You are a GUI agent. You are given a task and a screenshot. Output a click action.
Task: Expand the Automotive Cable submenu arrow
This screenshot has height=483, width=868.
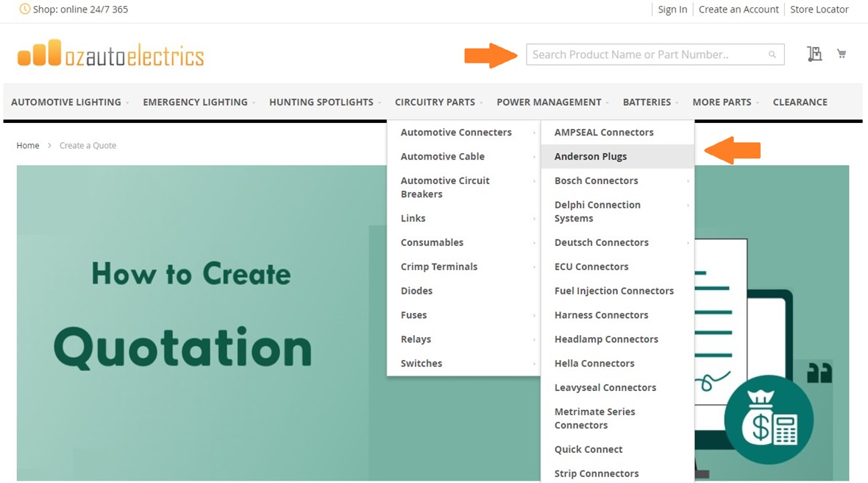pyautogui.click(x=534, y=157)
